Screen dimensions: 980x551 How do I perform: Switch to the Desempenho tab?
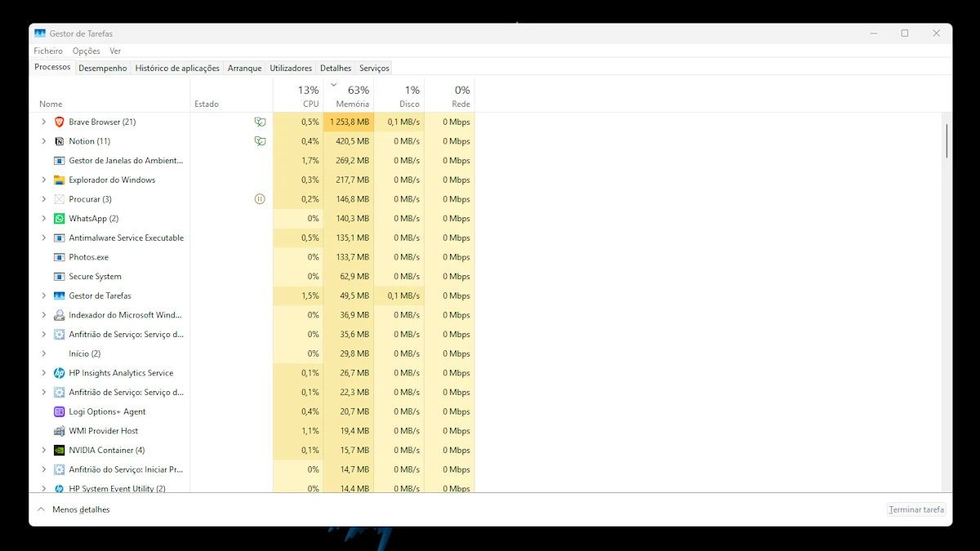coord(103,69)
